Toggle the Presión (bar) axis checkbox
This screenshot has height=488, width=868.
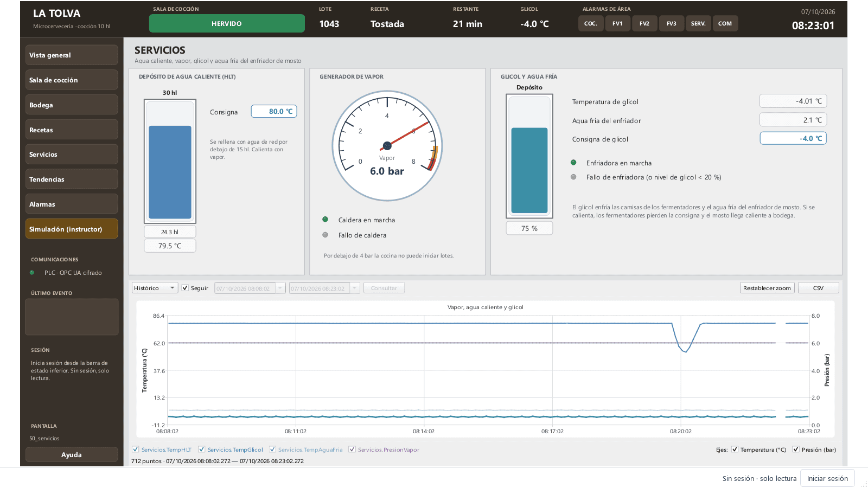[x=796, y=450]
